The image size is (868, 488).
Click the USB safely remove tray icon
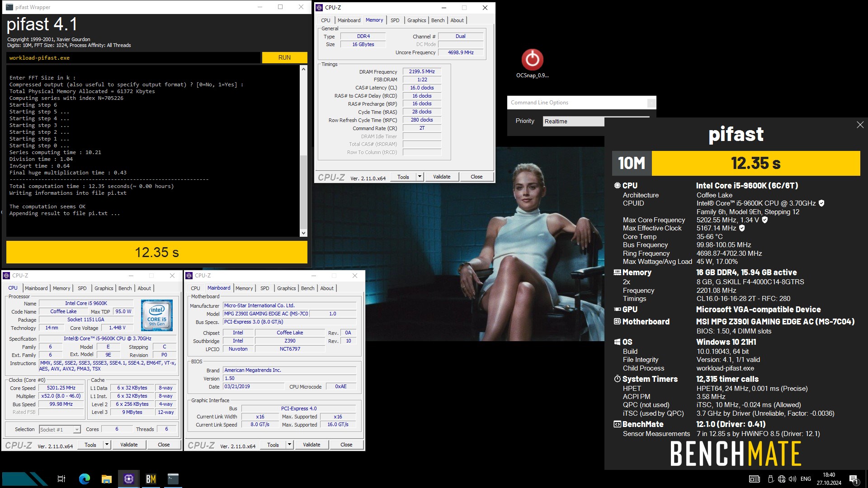(x=771, y=479)
